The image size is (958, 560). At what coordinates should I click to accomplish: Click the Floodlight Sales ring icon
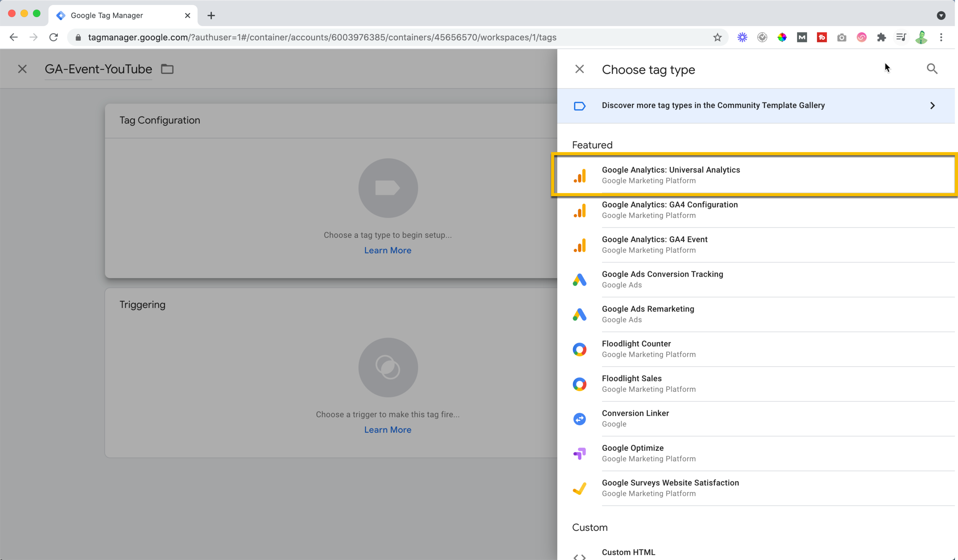(x=579, y=384)
